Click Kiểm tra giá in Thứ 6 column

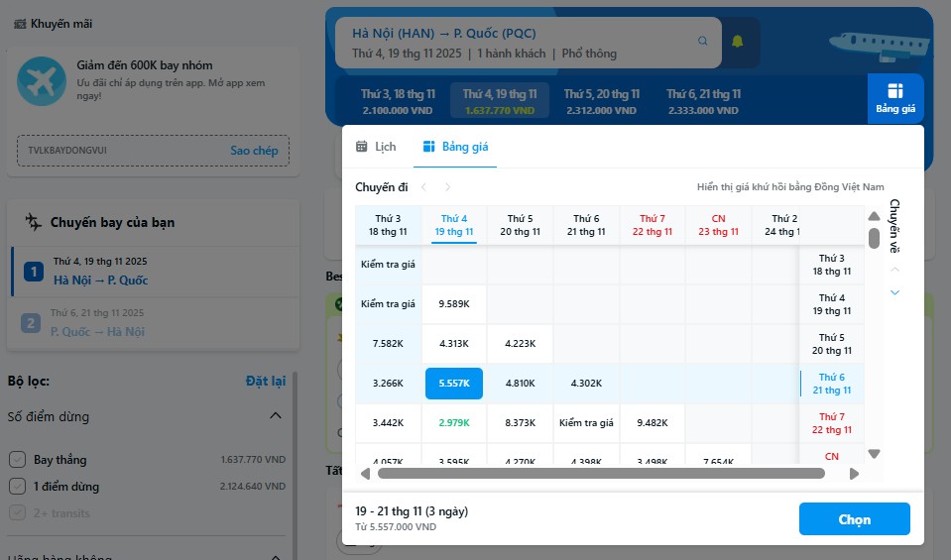(x=586, y=423)
